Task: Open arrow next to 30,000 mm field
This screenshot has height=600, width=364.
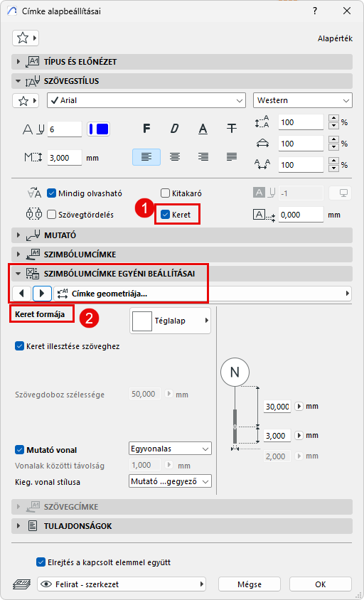Action: point(299,407)
